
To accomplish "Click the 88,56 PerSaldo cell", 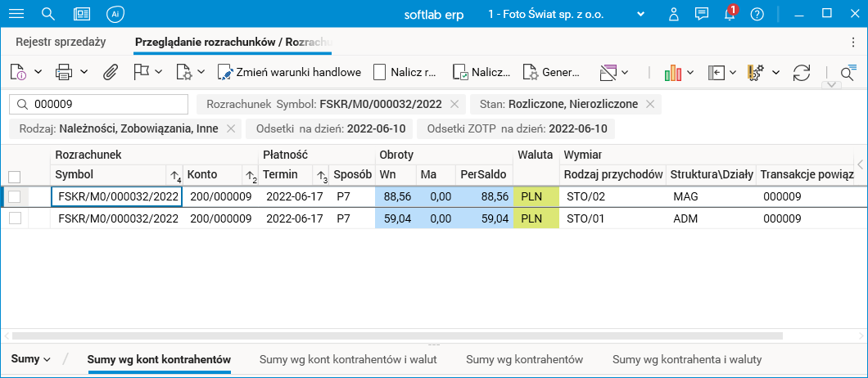I will [485, 196].
